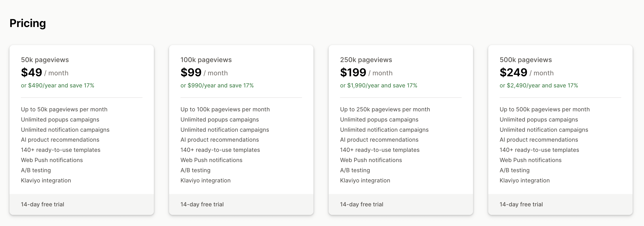
Task: Click the $49 per month price
Action: tap(32, 72)
